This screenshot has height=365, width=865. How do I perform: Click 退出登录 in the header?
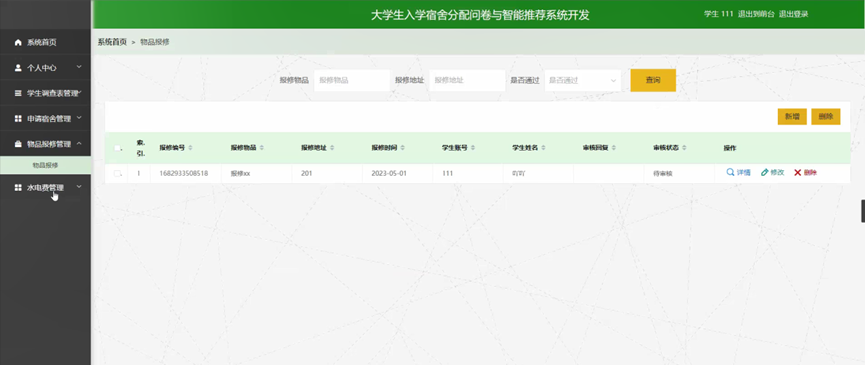[x=793, y=14]
